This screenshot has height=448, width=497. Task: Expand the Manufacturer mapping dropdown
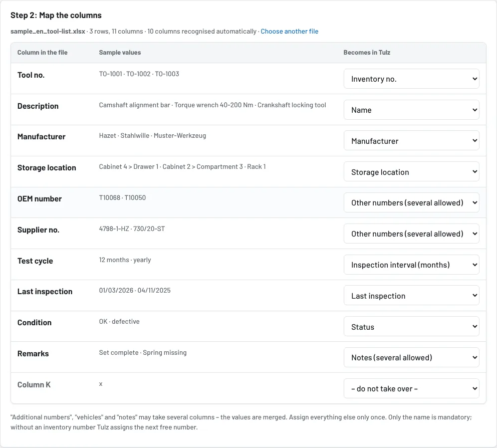pyautogui.click(x=411, y=140)
